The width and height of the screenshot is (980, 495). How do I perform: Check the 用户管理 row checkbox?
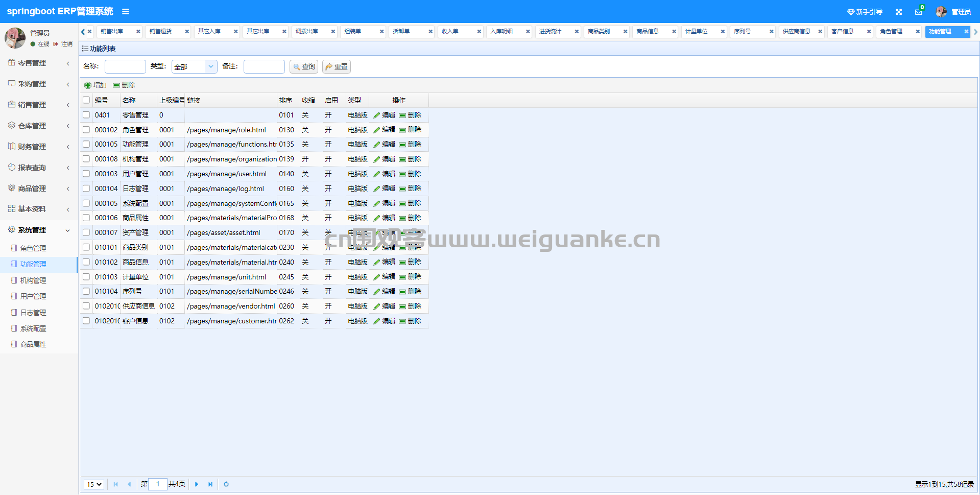[86, 174]
